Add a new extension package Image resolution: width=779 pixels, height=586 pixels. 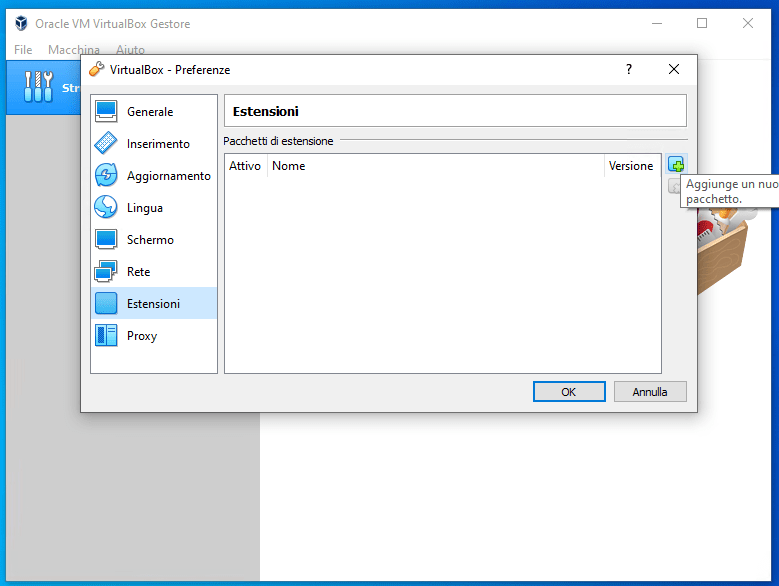[x=677, y=165]
